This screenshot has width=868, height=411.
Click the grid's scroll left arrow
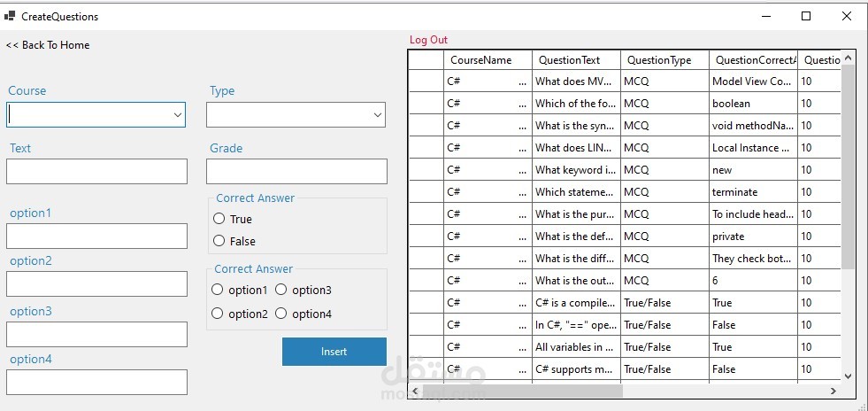coord(415,391)
